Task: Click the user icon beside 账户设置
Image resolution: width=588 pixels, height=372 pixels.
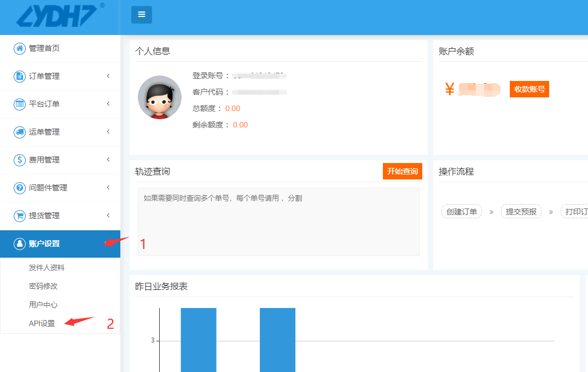Action: click(20, 244)
